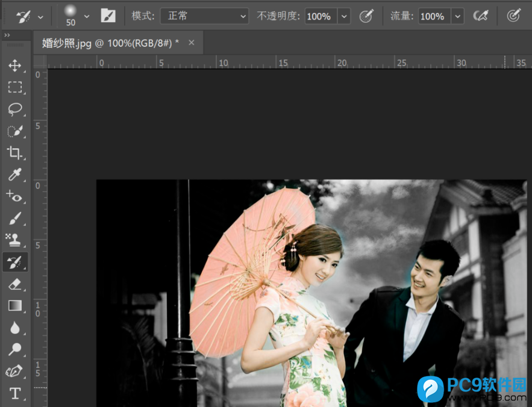Select the Quick Selection tool

(x=15, y=131)
